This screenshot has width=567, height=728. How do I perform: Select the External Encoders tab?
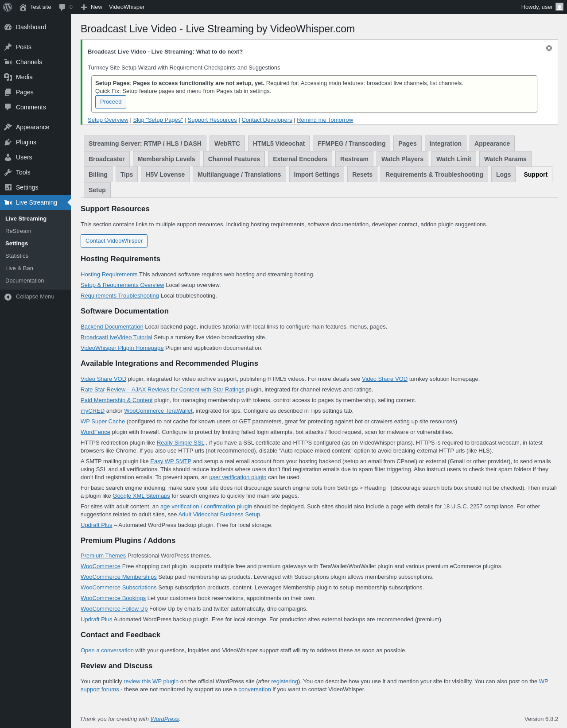click(300, 159)
